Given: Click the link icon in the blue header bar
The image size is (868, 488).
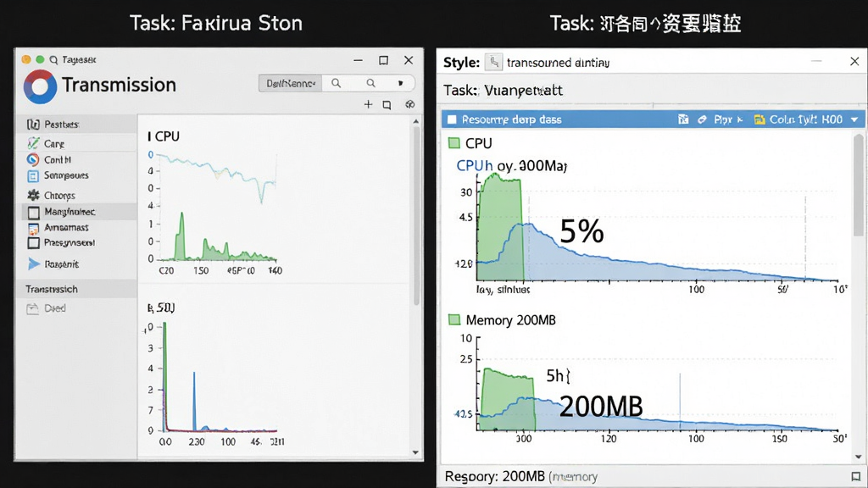Looking at the screenshot, I should click(x=702, y=119).
